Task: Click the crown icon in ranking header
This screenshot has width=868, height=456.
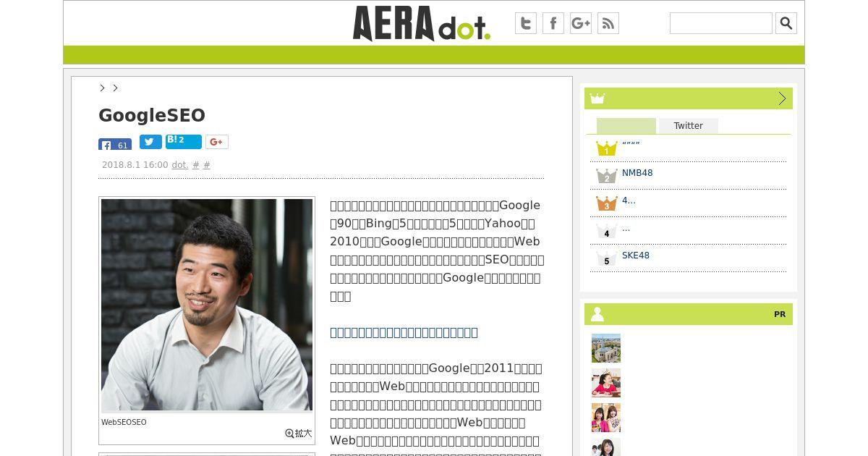Action: (x=597, y=98)
